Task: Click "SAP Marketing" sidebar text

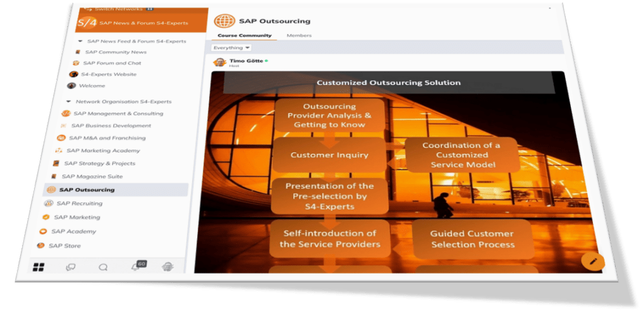Action: 77,217
